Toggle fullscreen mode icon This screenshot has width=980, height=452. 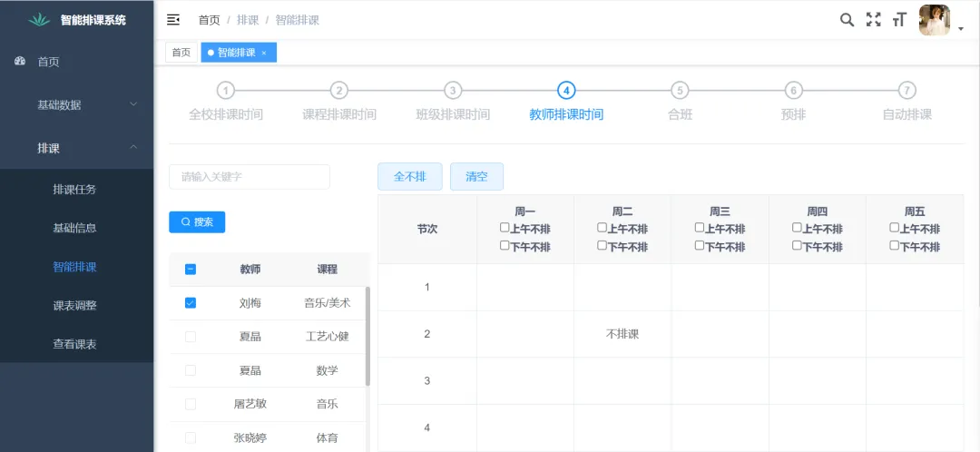(x=873, y=20)
